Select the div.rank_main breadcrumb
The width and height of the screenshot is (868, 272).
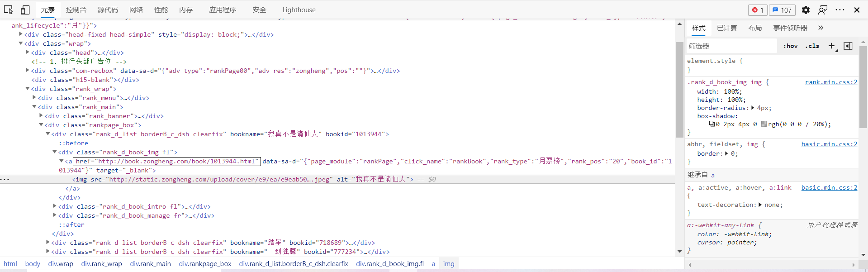[151, 263]
